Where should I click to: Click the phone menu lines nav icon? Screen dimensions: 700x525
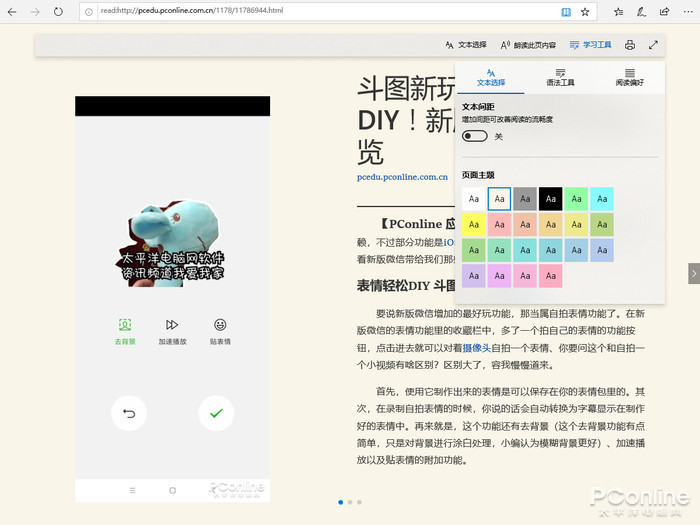tap(133, 490)
